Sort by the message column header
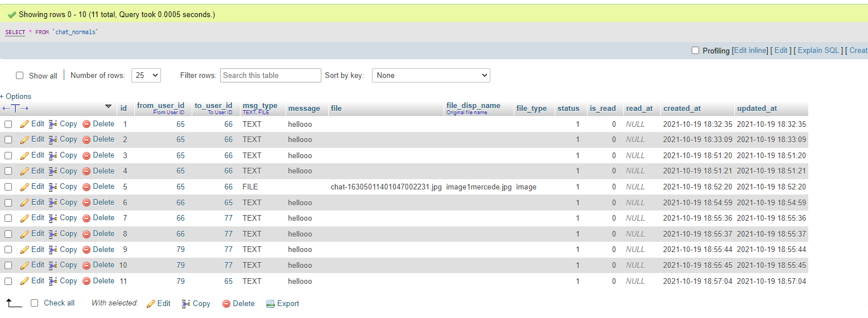This screenshot has width=868, height=318. 304,108
